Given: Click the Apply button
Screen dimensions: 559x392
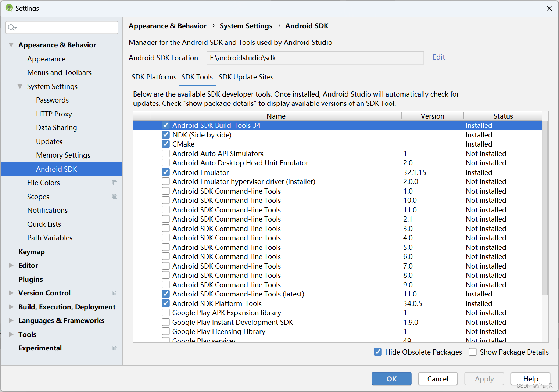Looking at the screenshot, I should pos(484,379).
